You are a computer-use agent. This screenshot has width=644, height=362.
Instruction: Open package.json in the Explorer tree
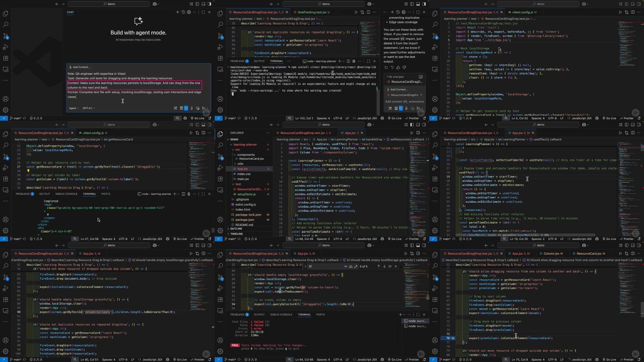[245, 220]
